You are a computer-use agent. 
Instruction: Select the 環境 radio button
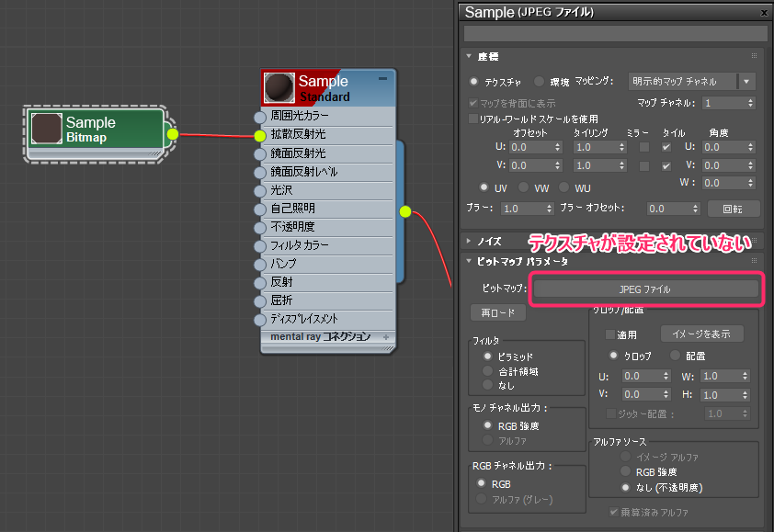pos(540,81)
